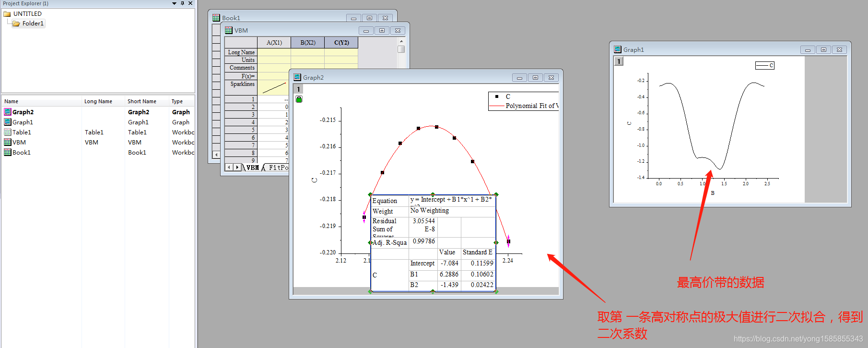Close the VBM workbook window
Screen dimensions: 868x348
pyautogui.click(x=398, y=31)
